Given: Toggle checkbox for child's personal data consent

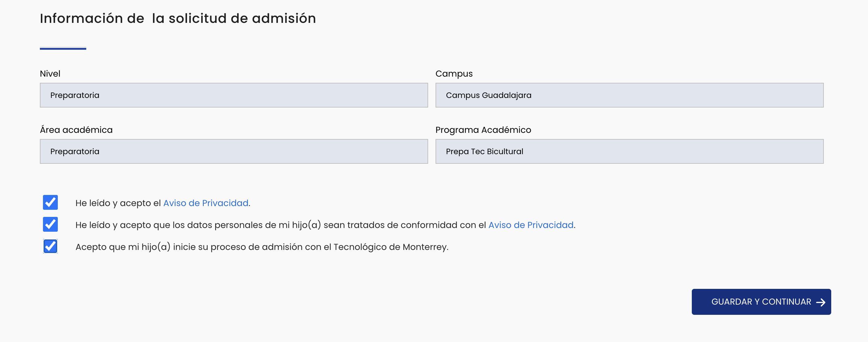Looking at the screenshot, I should point(51,225).
